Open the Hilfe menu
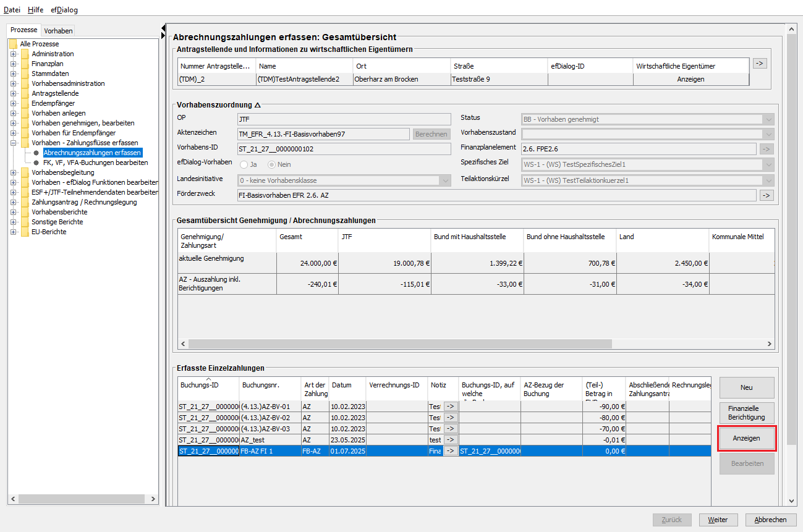803x532 pixels. pyautogui.click(x=35, y=10)
